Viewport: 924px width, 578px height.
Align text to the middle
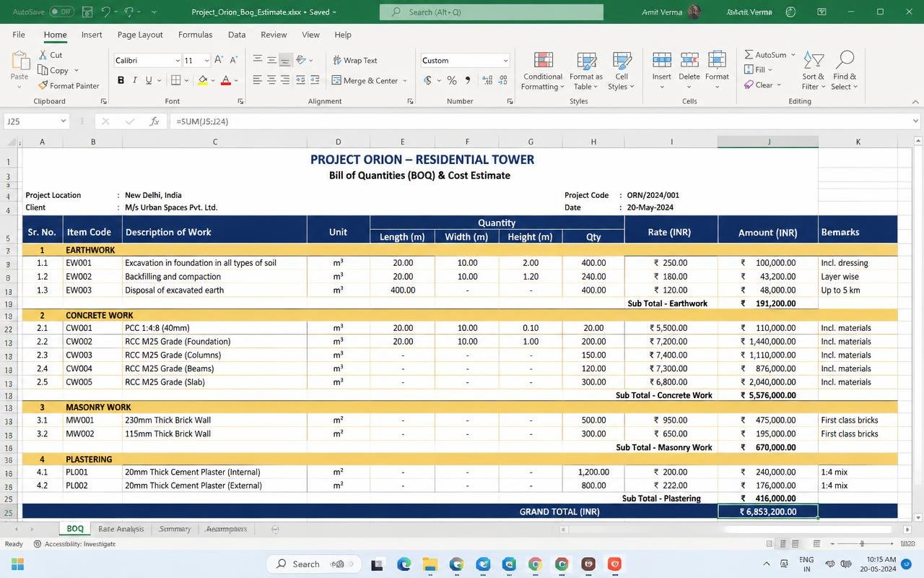tap(271, 60)
